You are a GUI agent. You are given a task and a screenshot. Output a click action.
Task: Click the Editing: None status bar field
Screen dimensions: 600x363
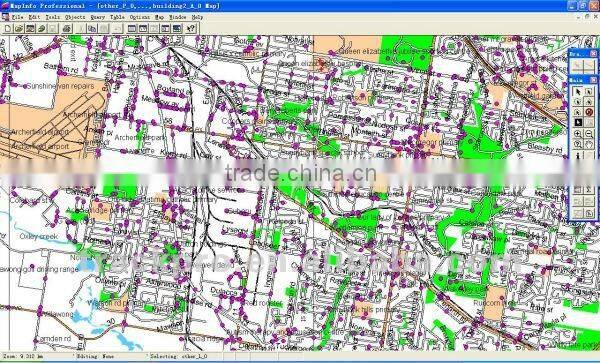click(x=109, y=356)
